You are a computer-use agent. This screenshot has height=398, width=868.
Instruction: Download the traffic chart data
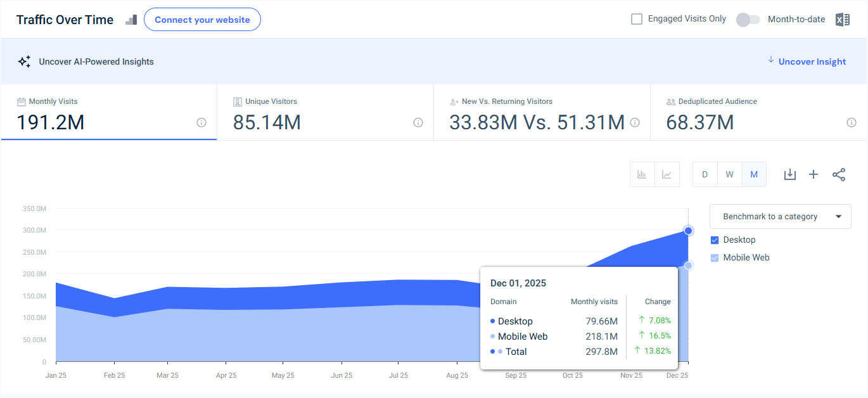click(789, 174)
